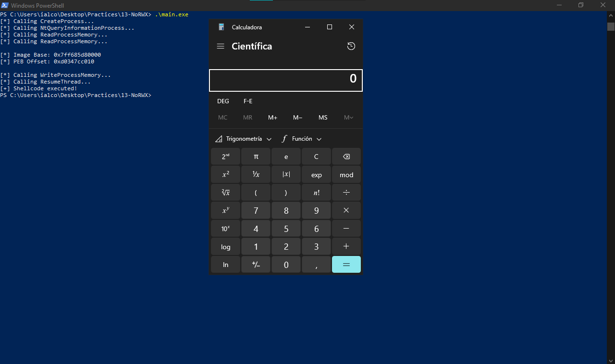Expand the Función dropdown
The width and height of the screenshot is (615, 364).
(302, 139)
